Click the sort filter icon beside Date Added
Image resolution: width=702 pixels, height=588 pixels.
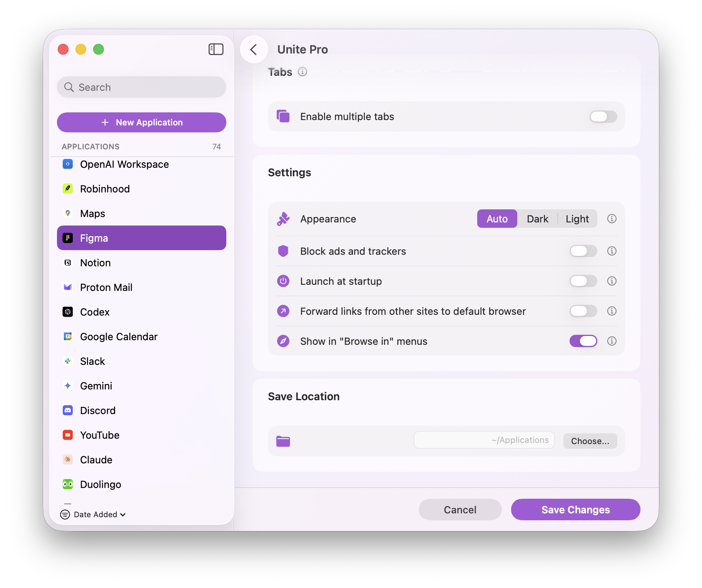coord(65,514)
